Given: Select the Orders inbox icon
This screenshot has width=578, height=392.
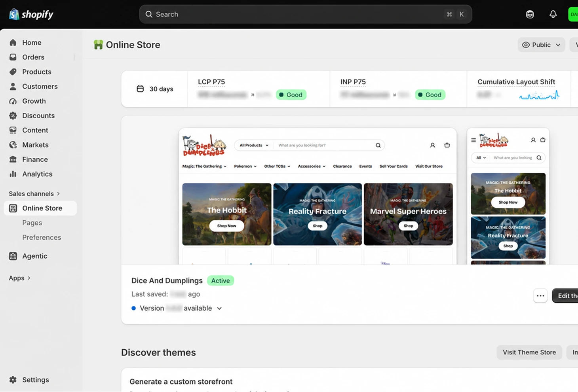Looking at the screenshot, I should pyautogui.click(x=13, y=57).
